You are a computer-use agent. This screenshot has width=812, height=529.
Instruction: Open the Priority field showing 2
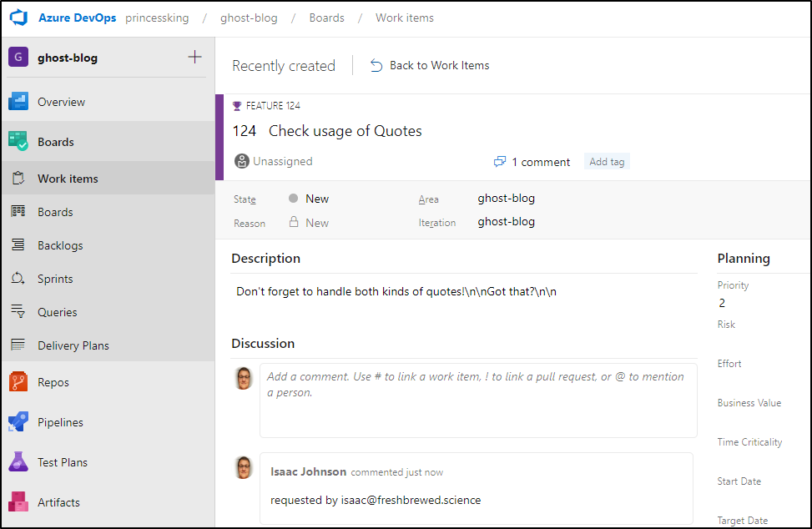click(722, 303)
